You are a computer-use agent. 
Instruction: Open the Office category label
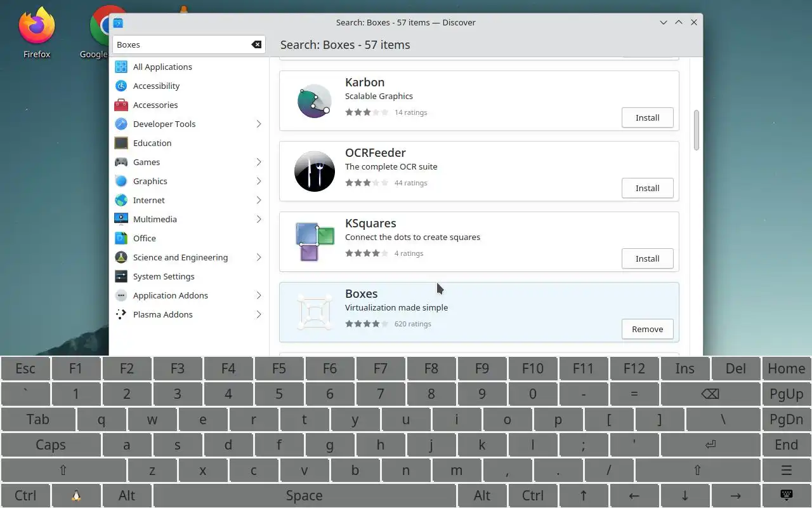[x=145, y=238]
